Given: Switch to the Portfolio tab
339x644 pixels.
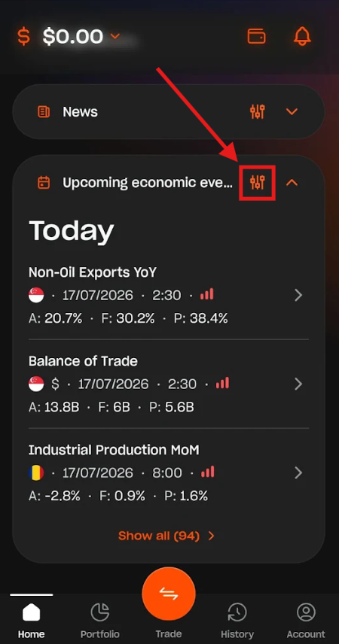Looking at the screenshot, I should [x=100, y=620].
